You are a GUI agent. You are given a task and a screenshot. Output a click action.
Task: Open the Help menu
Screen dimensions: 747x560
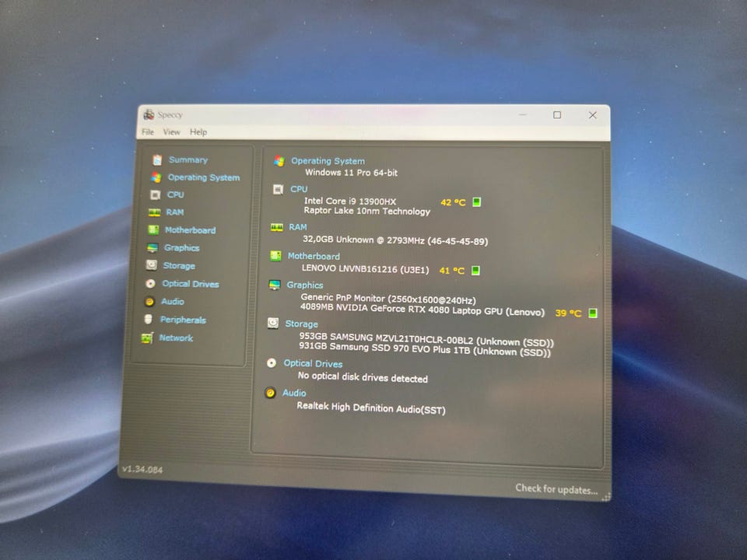[x=198, y=132]
